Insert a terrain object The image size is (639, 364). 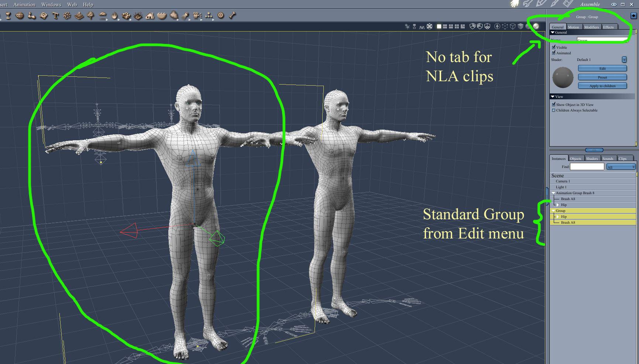tap(79, 16)
